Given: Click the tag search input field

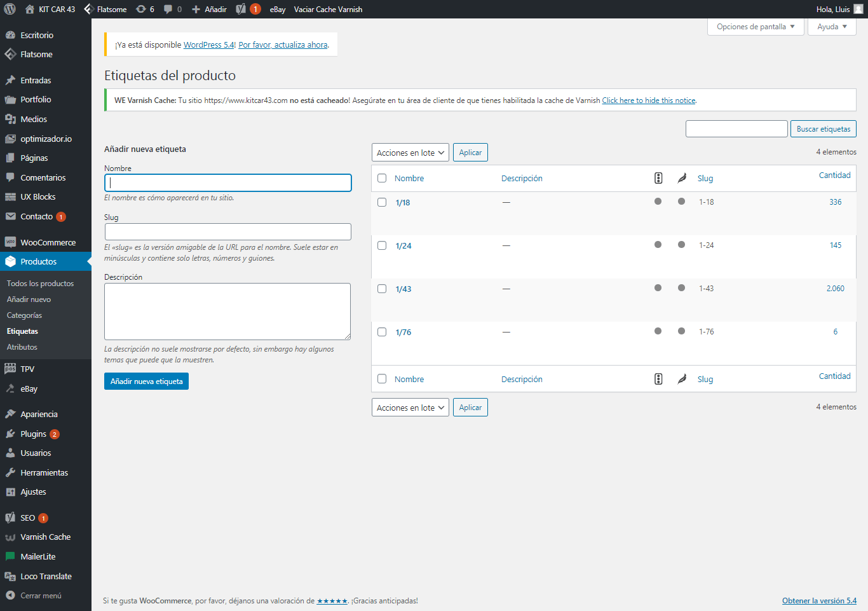Looking at the screenshot, I should (736, 128).
